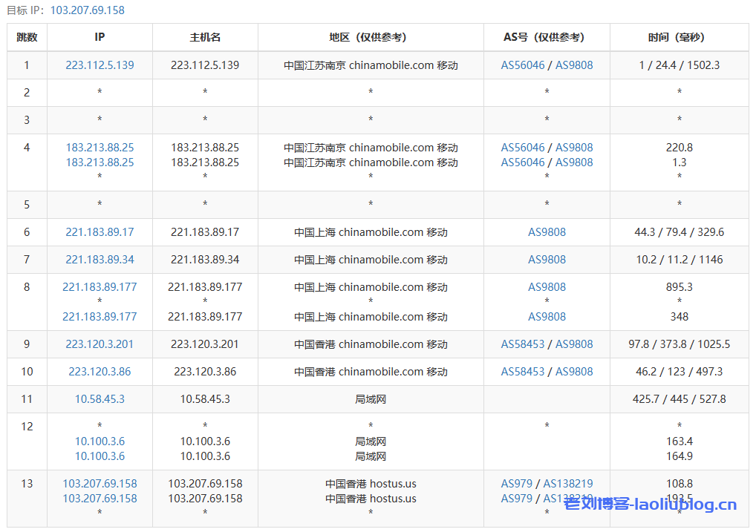This screenshot has height=532, width=756.
Task: Click AS9808 link at hop 10
Action: pos(573,372)
